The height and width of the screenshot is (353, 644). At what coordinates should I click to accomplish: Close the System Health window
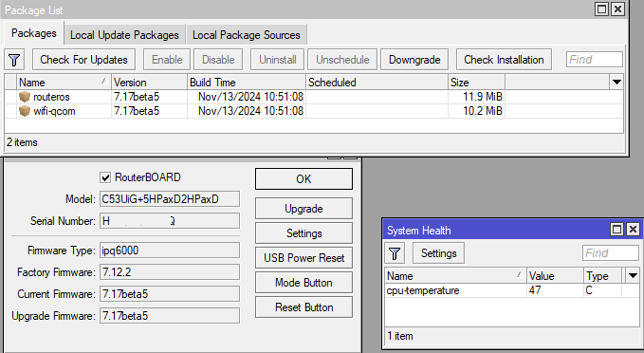[633, 230]
